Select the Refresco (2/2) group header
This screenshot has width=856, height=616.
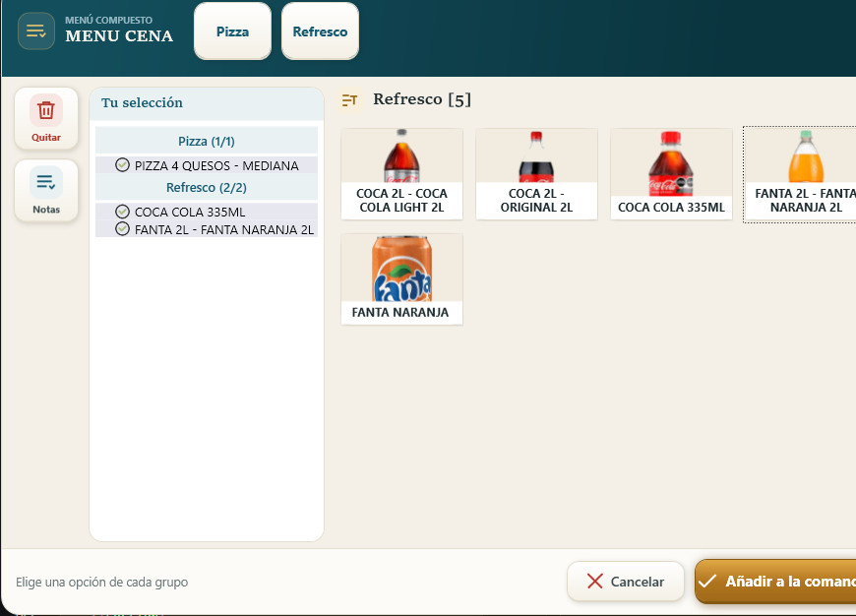click(x=207, y=187)
